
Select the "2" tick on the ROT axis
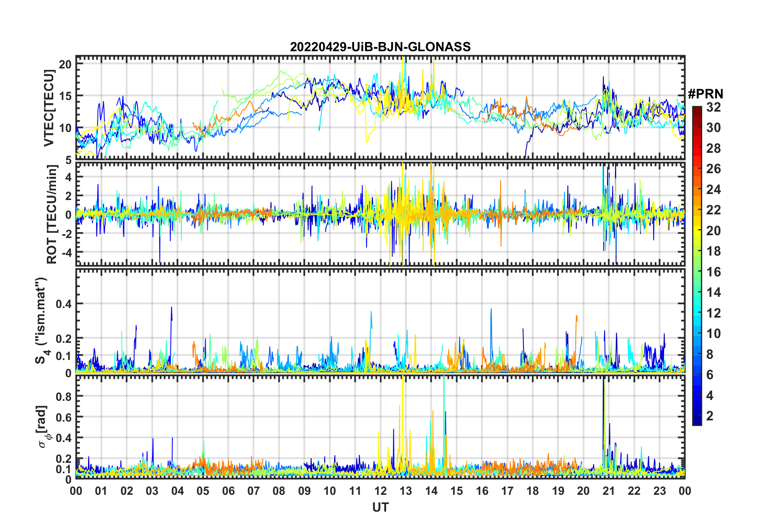(68, 196)
